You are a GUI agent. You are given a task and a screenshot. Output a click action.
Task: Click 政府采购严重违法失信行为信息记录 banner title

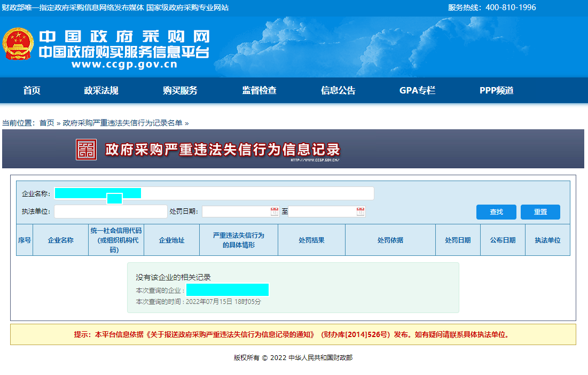pyautogui.click(x=222, y=150)
